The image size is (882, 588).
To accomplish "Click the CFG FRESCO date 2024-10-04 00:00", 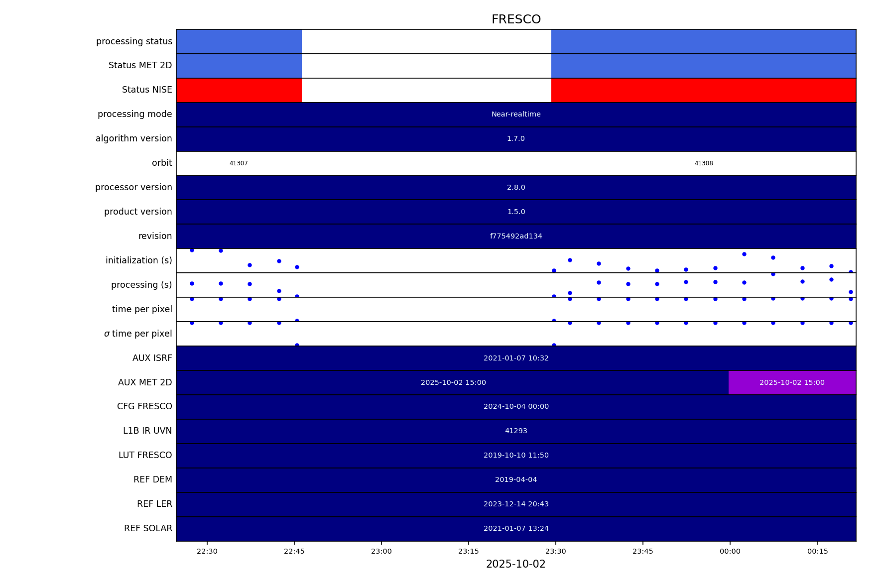I will coord(516,407).
